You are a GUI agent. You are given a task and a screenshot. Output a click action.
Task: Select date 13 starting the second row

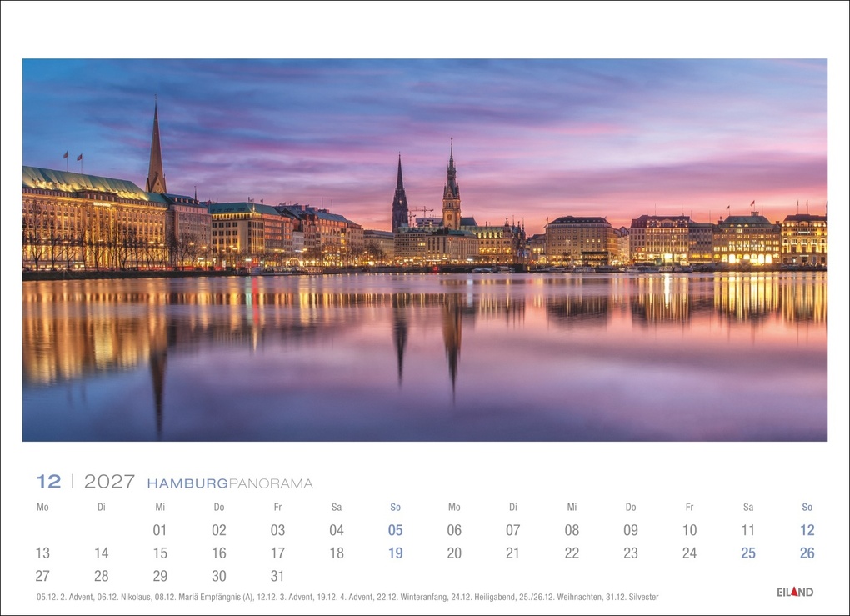(x=43, y=553)
